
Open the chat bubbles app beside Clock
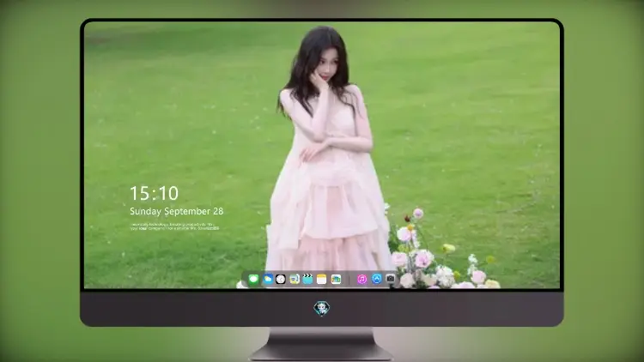point(295,280)
